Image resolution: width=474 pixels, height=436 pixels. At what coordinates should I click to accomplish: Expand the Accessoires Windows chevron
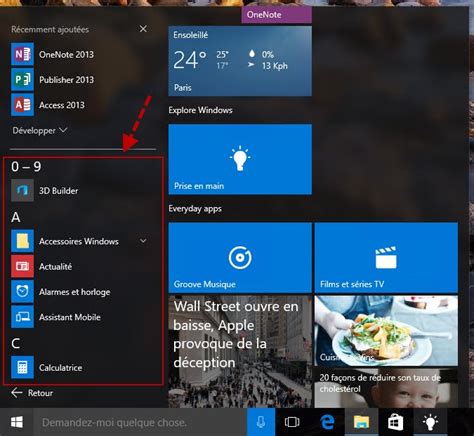[143, 241]
